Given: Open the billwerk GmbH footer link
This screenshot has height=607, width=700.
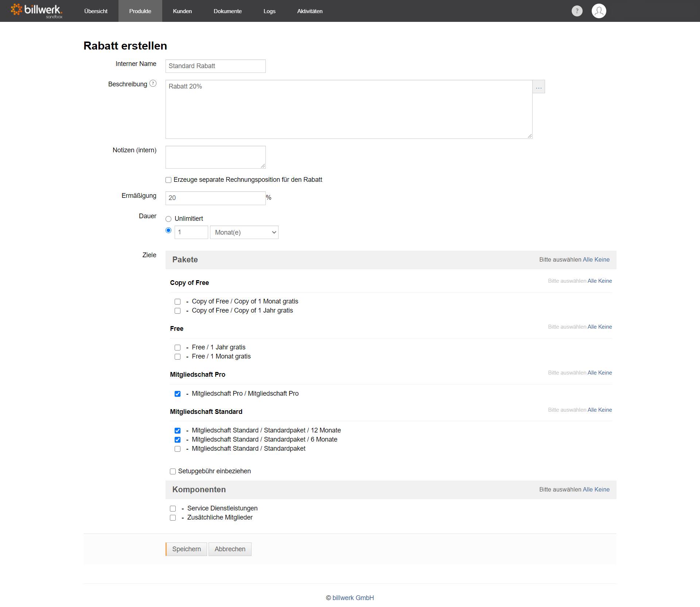Looking at the screenshot, I should (353, 598).
